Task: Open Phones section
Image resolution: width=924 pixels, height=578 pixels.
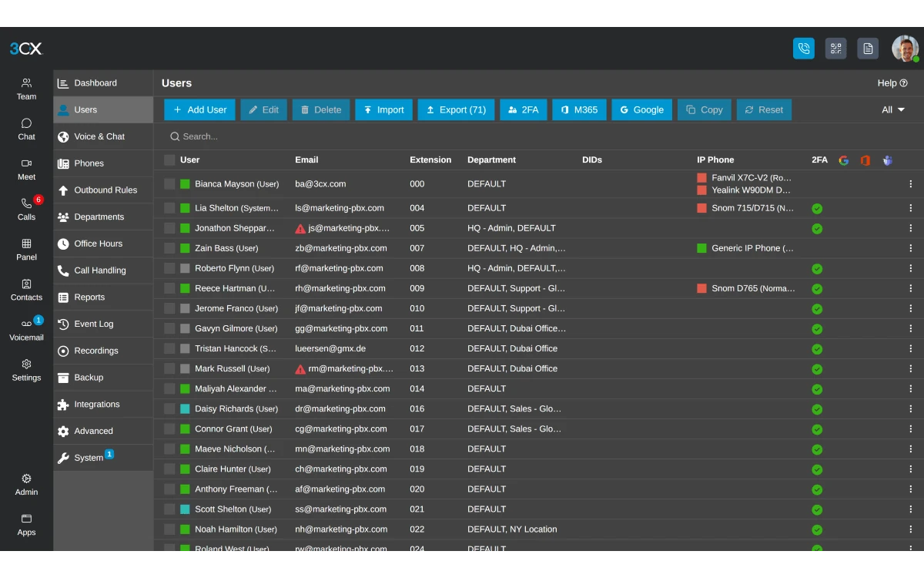Action: 103,163
